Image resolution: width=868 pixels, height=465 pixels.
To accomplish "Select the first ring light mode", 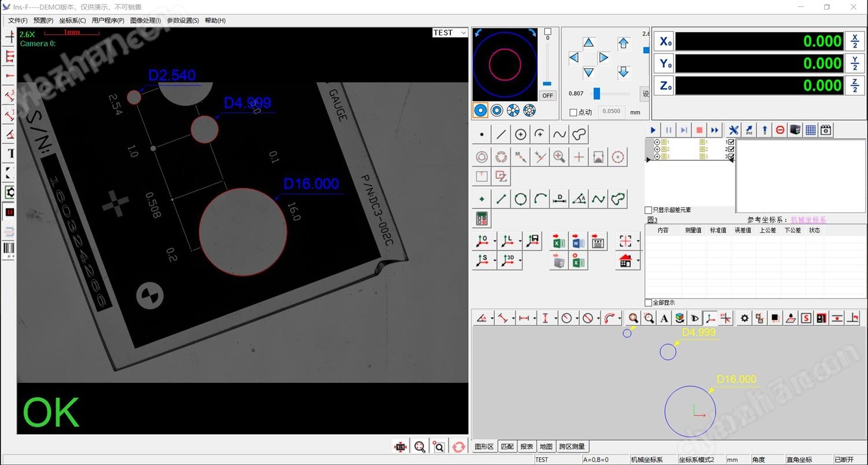I will point(480,110).
